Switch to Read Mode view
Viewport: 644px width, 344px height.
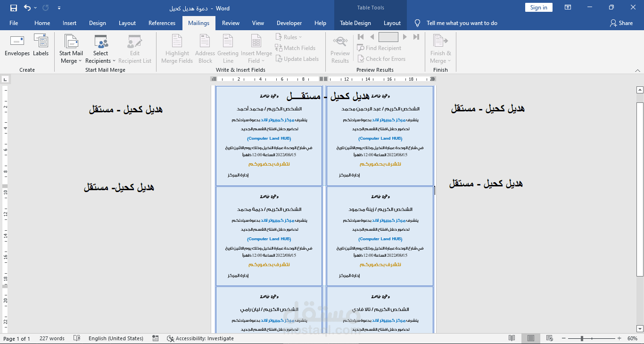512,338
